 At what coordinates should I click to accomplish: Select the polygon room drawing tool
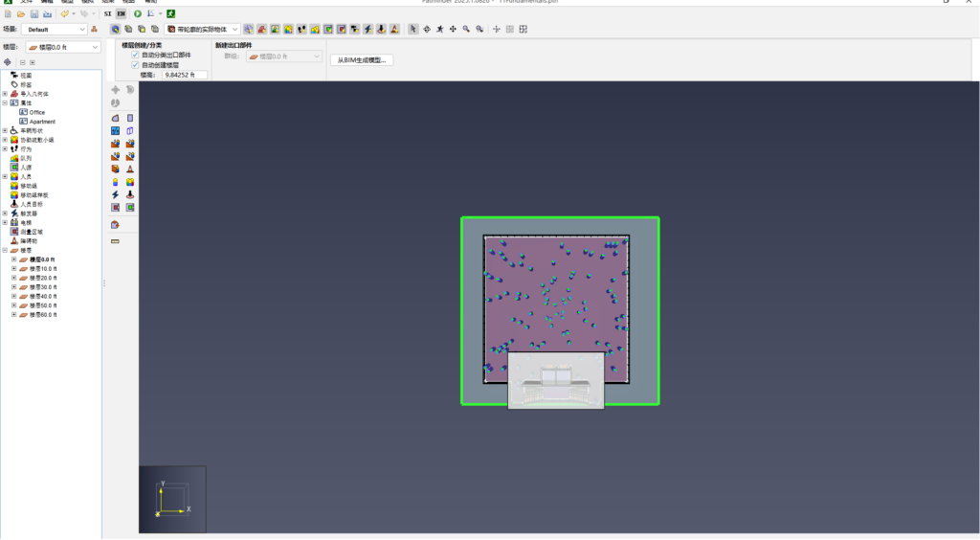pos(115,118)
